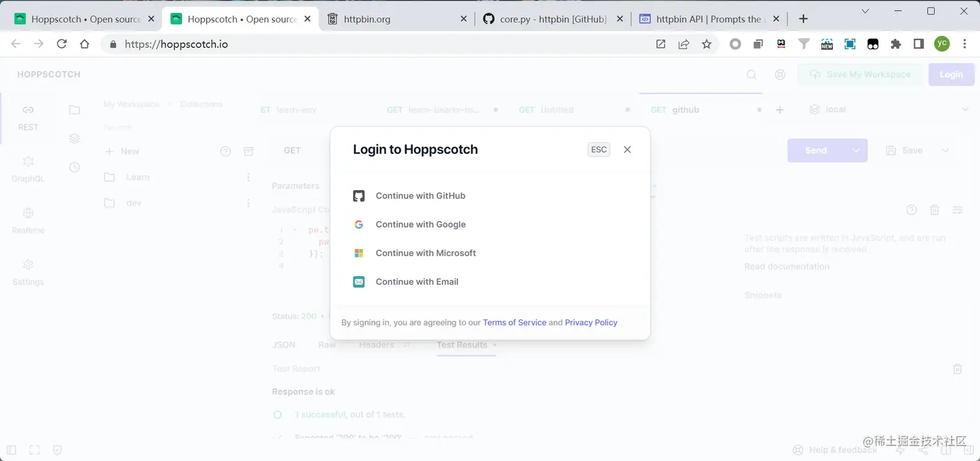Open the browser extensions puzzle icon
This screenshot has width=980, height=461.
click(896, 44)
